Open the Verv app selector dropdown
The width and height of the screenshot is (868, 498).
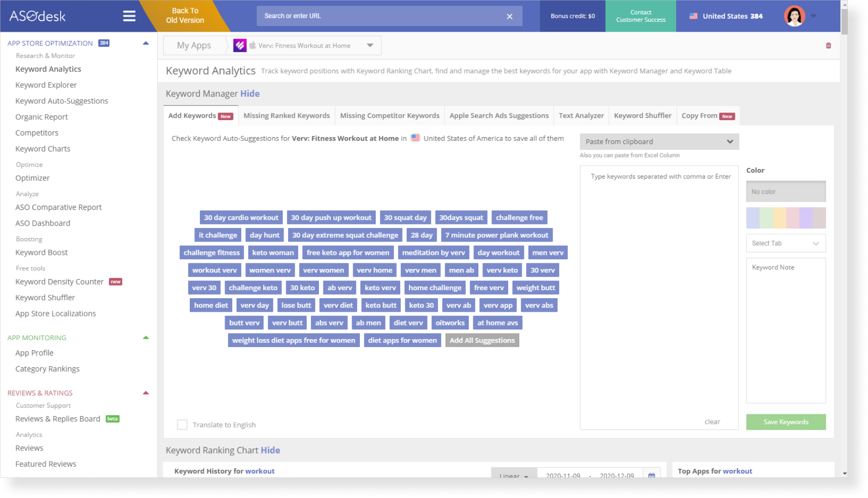coord(370,45)
